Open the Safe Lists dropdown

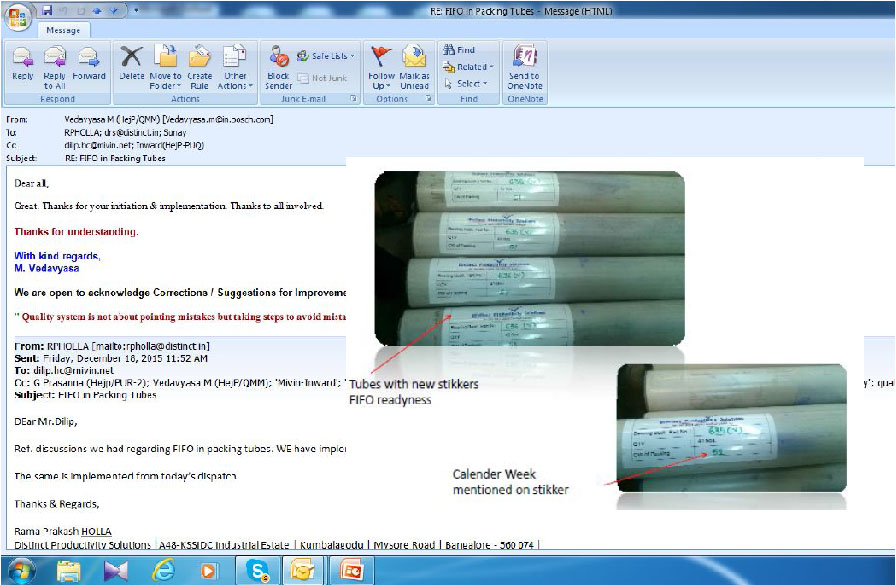click(x=326, y=56)
